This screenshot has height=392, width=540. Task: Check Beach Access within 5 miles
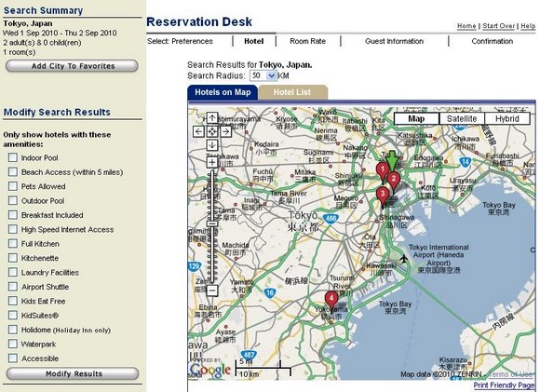coord(13,172)
